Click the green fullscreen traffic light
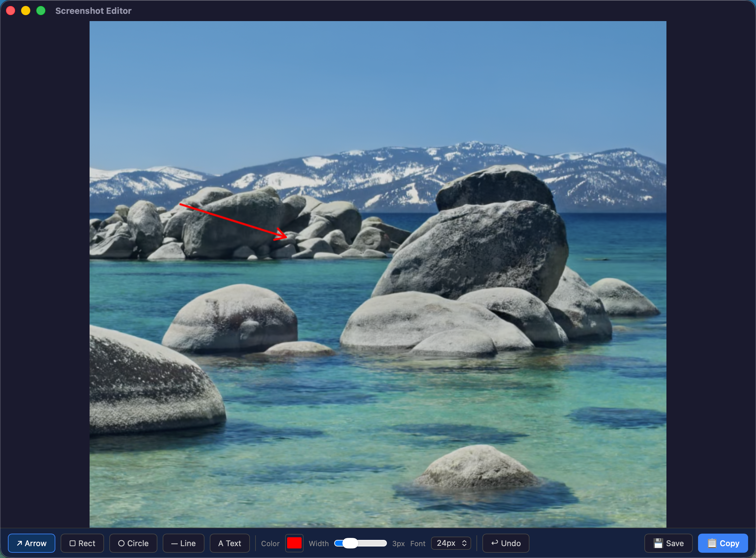Viewport: 756px width, 558px height. click(x=41, y=11)
